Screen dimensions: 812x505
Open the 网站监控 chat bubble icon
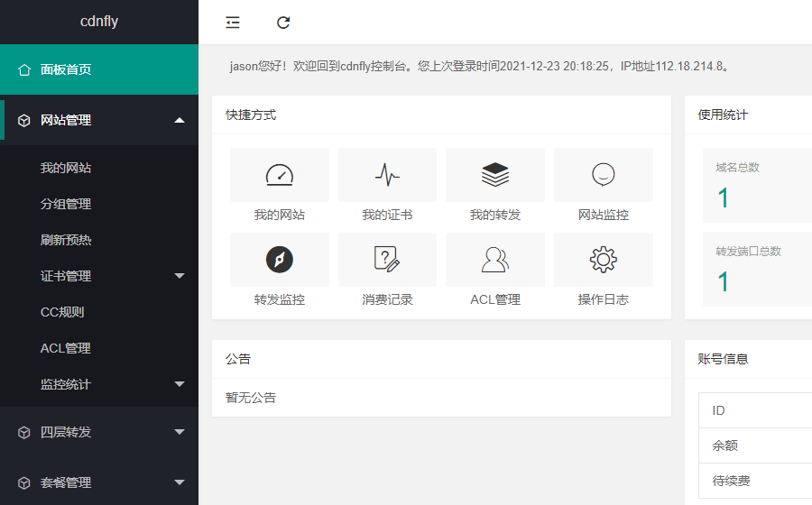point(603,175)
